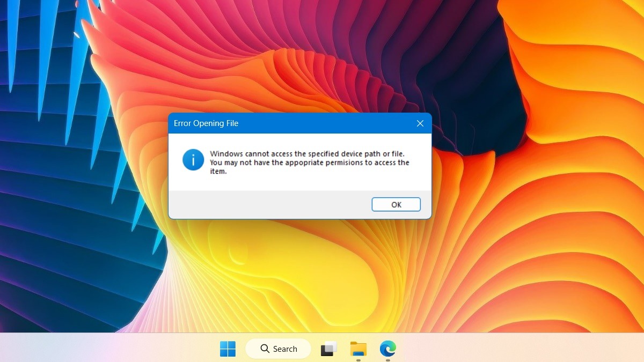Viewport: 644px width, 362px height.
Task: Switch windows using the Task View icon
Action: click(x=328, y=349)
